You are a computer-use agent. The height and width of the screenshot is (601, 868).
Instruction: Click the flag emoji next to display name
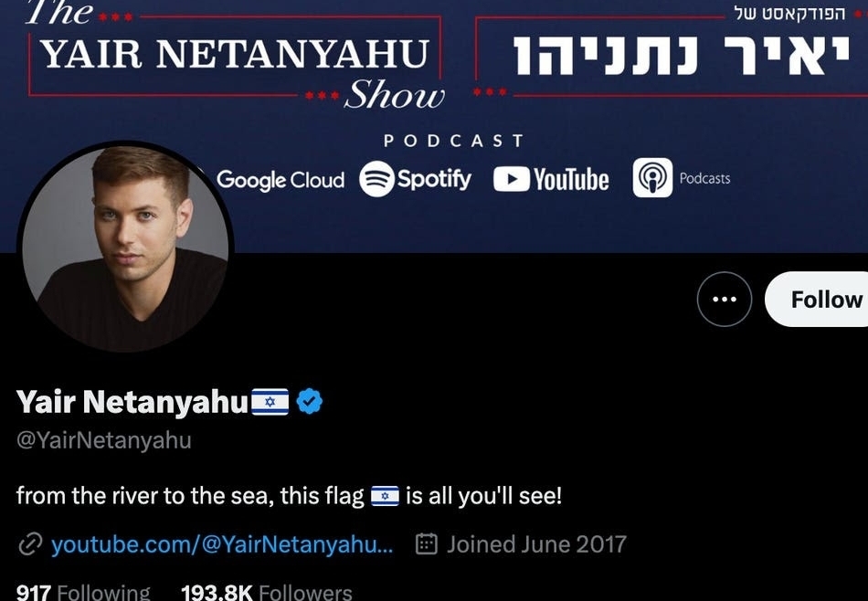click(270, 402)
